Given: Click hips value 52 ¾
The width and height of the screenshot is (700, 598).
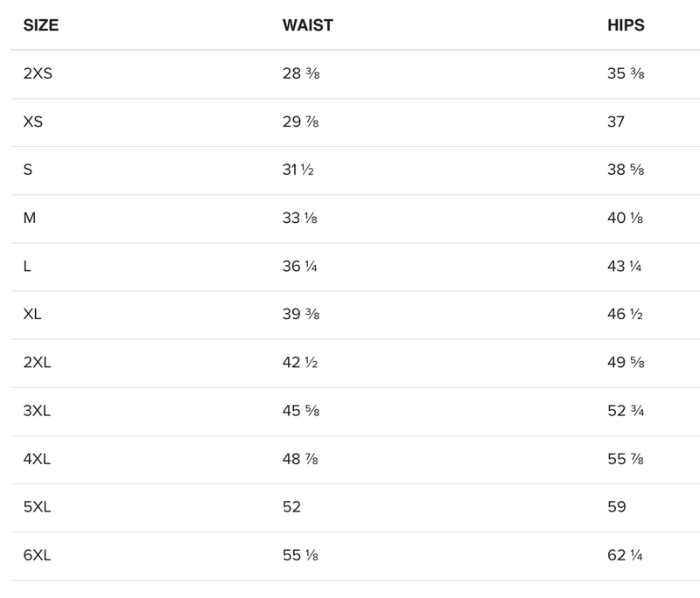Looking at the screenshot, I should click(x=625, y=411).
